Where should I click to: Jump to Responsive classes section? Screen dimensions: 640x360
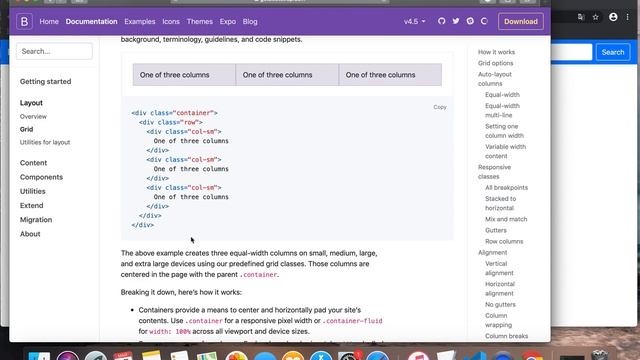coord(494,172)
